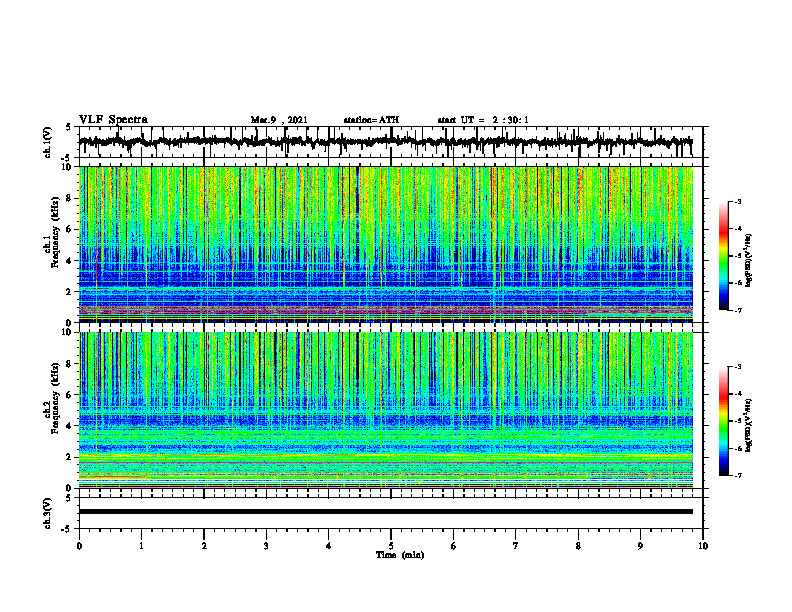Click the "-5" tick on ch.3(V) axis

pos(67,529)
